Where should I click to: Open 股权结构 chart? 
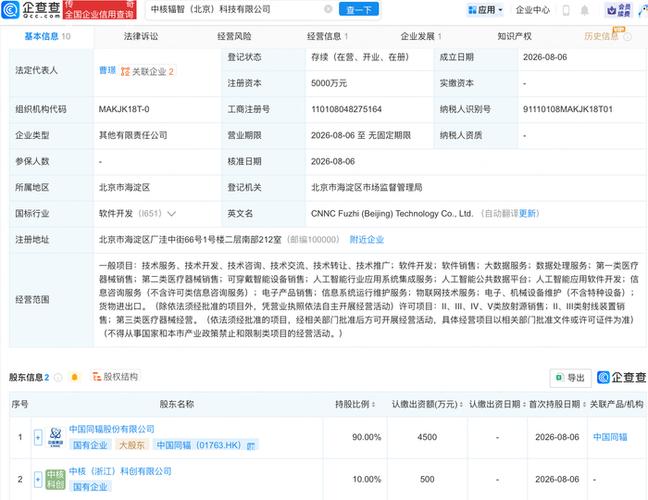coord(115,376)
